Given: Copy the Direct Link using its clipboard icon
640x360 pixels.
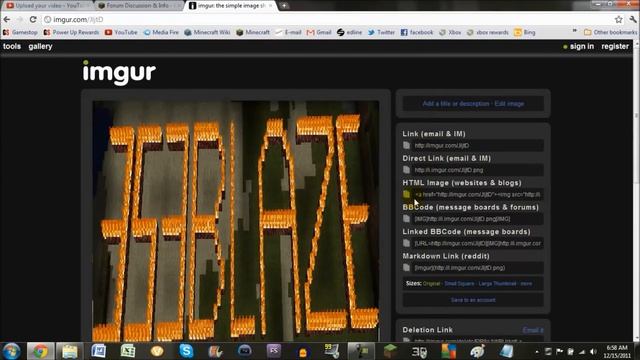Looking at the screenshot, I should (x=407, y=170).
